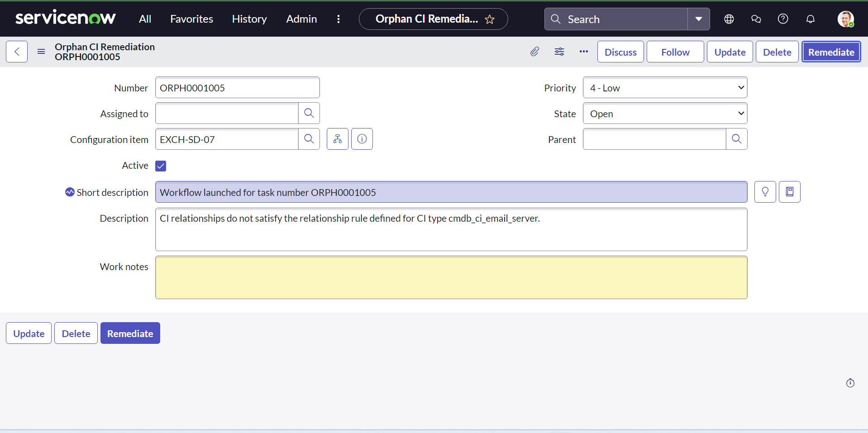Image resolution: width=868 pixels, height=433 pixels.
Task: Uncheck the Active checkbox
Action: coord(160,166)
